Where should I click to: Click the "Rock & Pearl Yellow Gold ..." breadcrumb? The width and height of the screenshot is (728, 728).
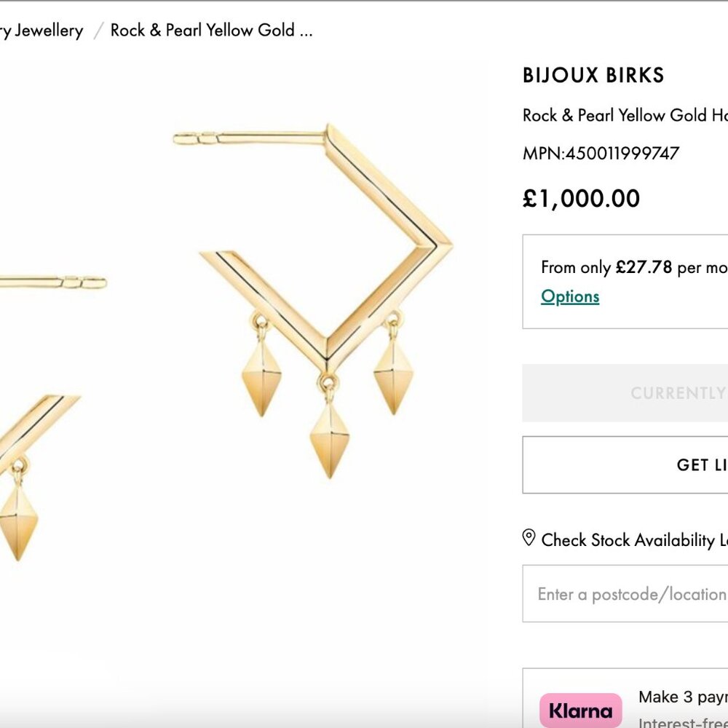pyautogui.click(x=210, y=30)
